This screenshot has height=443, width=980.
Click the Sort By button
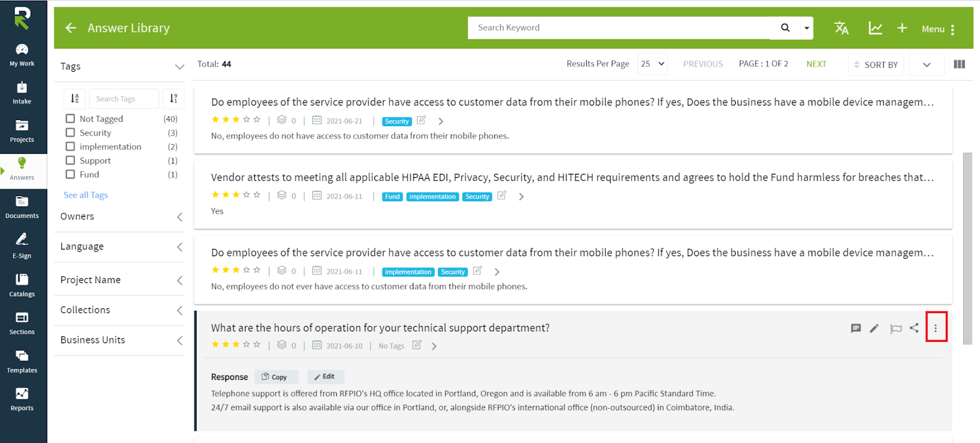click(876, 64)
